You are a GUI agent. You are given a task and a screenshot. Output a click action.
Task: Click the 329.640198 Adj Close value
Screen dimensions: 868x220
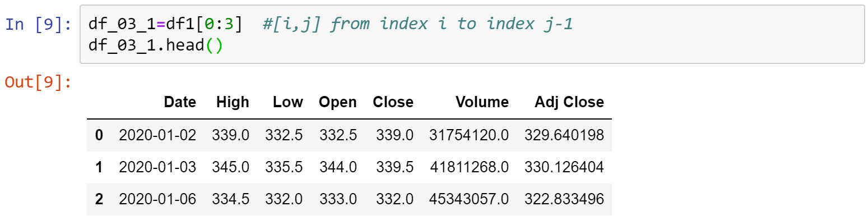tap(564, 135)
